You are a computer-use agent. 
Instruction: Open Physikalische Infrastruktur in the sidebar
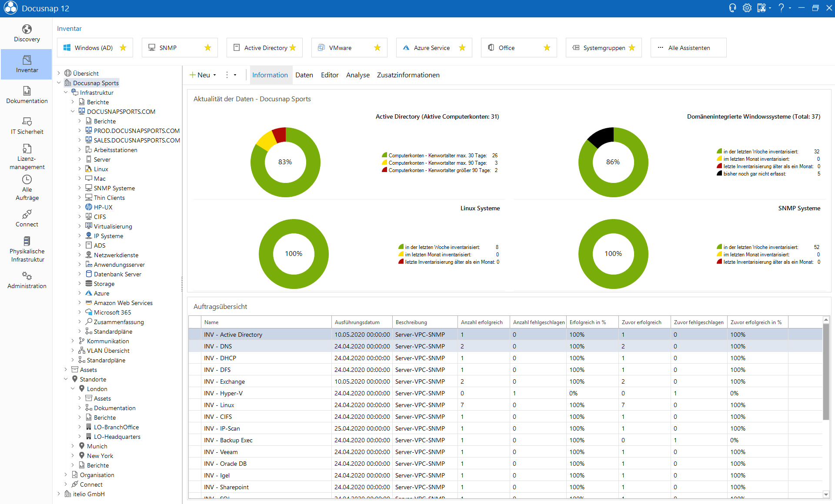coord(27,249)
